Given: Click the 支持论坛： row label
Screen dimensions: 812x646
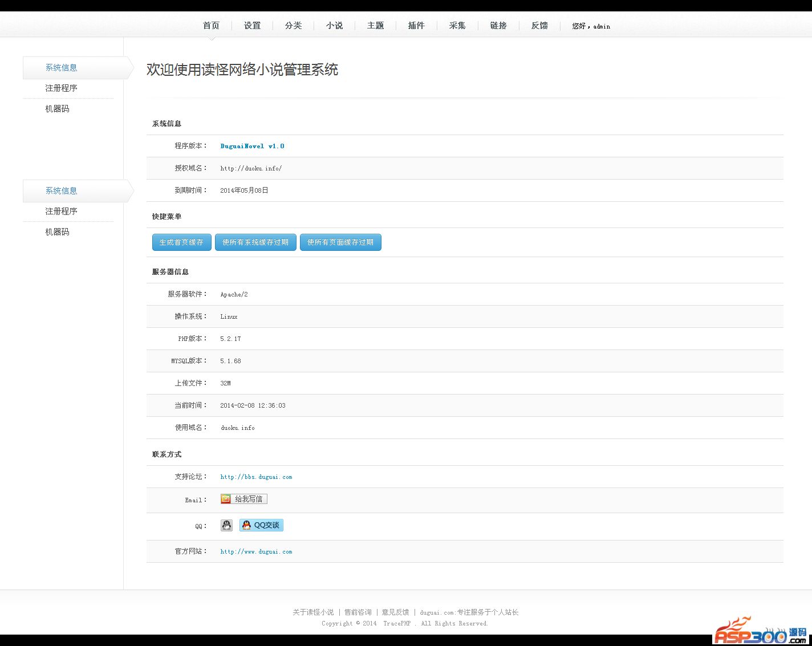Looking at the screenshot, I should [191, 477].
